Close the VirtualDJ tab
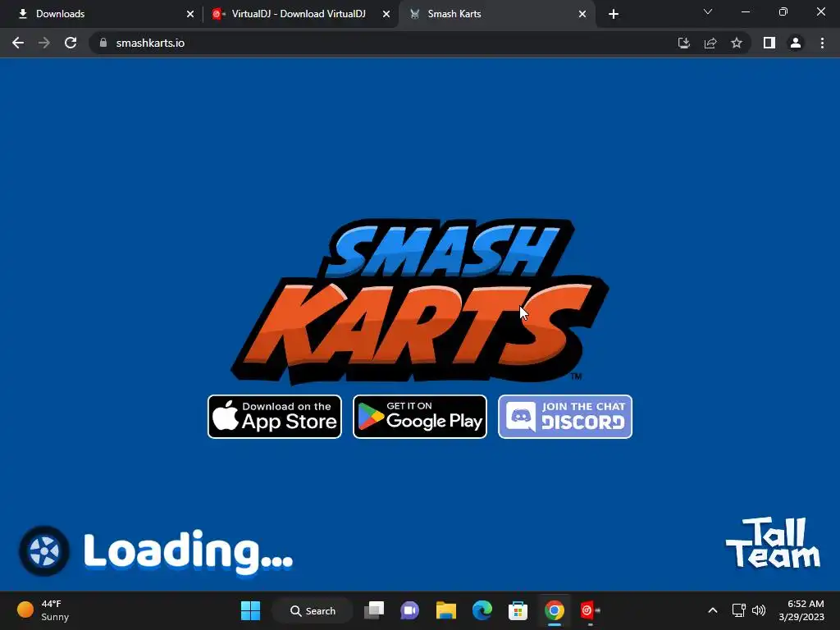This screenshot has width=840, height=630. tap(386, 14)
